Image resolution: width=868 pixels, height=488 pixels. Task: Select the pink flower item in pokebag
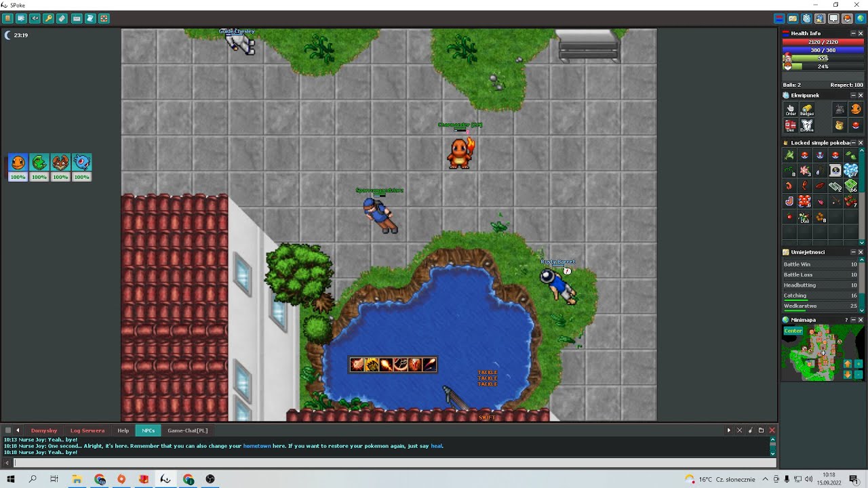805,170
